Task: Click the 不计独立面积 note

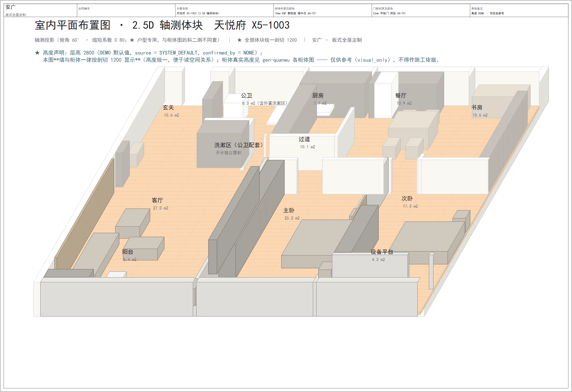Action: pos(228,153)
